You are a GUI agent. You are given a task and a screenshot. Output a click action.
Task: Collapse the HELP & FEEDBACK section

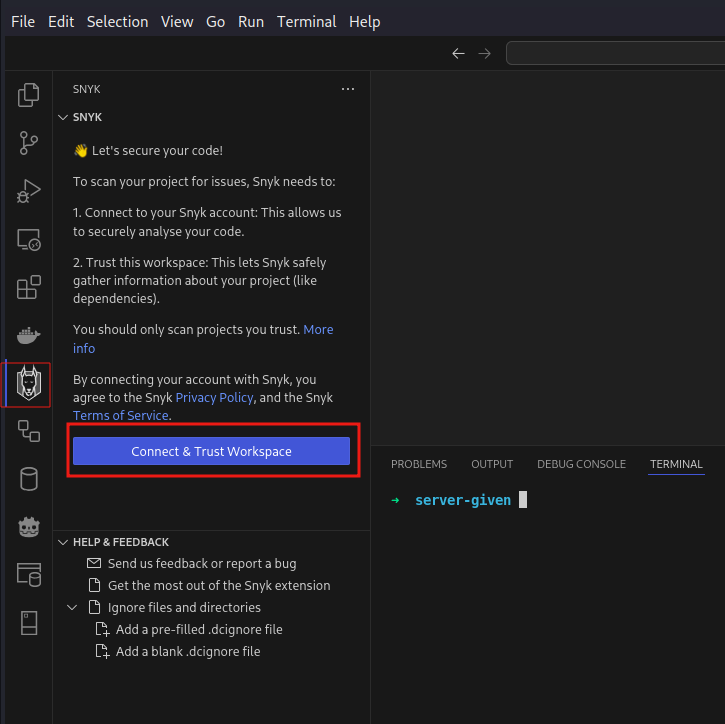pyautogui.click(x=63, y=542)
